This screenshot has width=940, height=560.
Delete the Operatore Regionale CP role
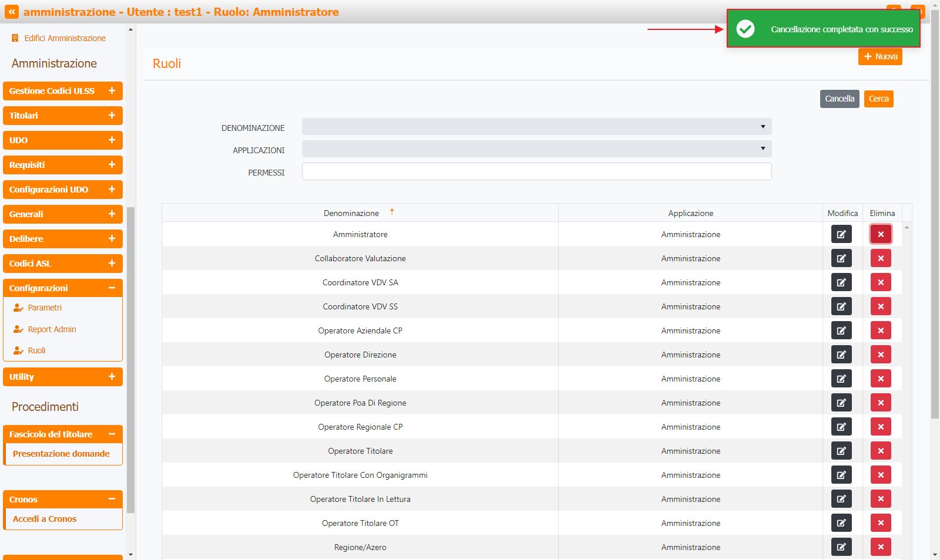point(881,427)
